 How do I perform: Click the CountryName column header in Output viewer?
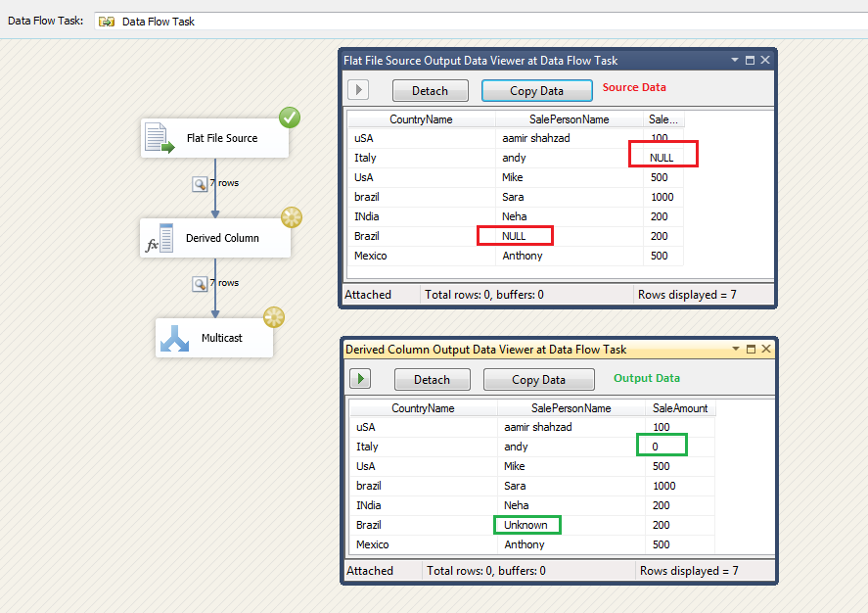[x=421, y=407]
